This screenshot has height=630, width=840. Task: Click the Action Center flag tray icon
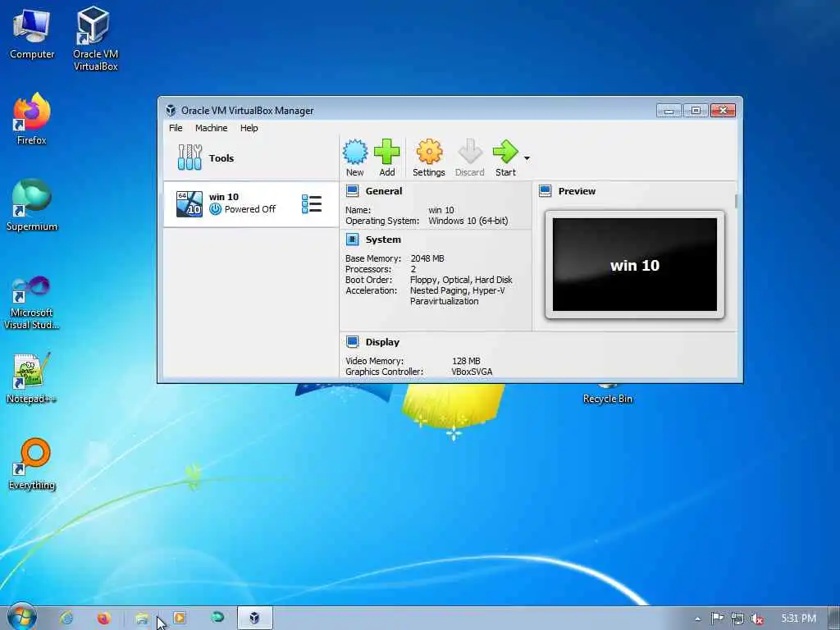[x=717, y=619]
